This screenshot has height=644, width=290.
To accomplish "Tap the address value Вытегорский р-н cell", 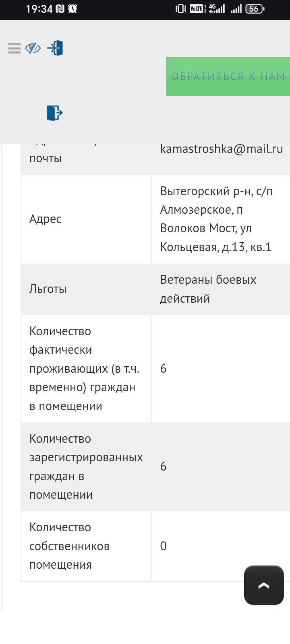I will point(216,219).
